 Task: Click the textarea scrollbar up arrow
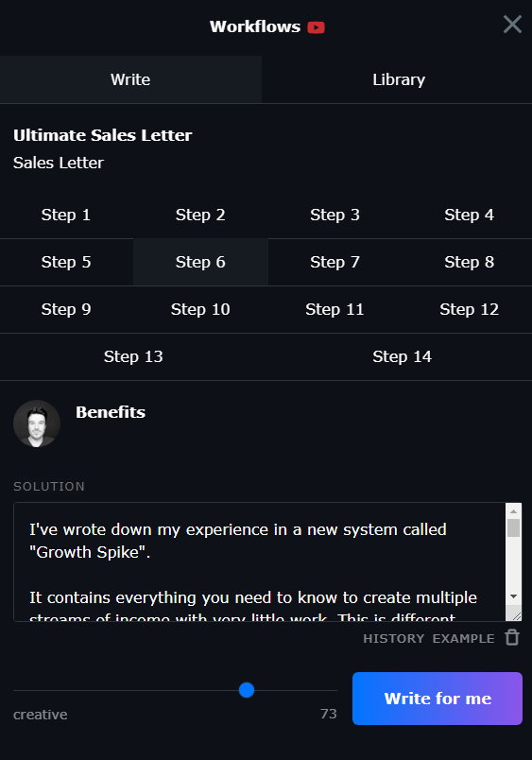click(x=514, y=510)
